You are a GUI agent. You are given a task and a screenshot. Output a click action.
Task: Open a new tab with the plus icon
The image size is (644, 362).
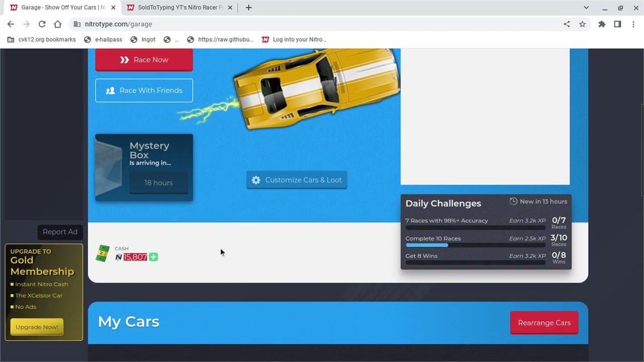click(x=249, y=8)
